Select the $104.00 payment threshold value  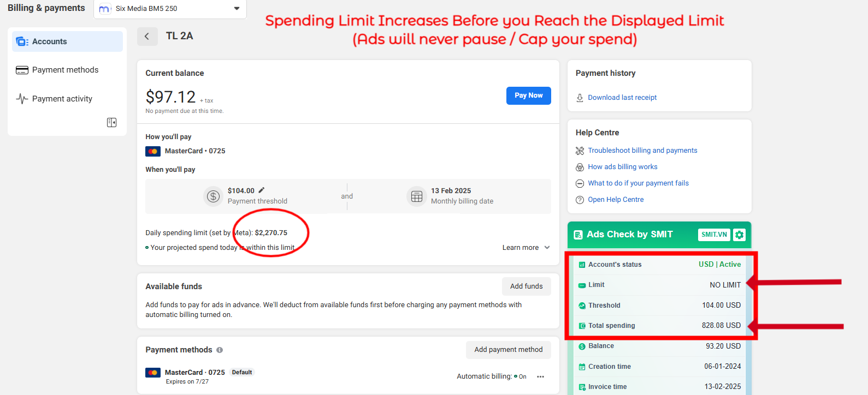241,191
